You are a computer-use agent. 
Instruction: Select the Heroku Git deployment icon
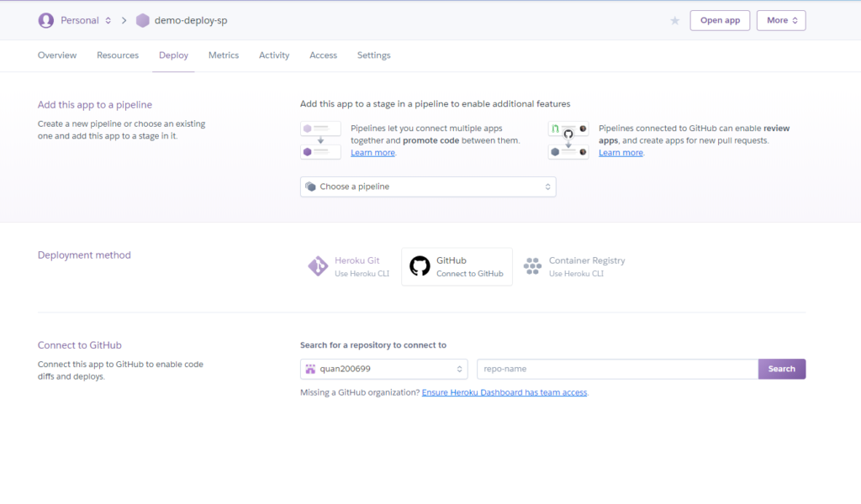click(317, 266)
